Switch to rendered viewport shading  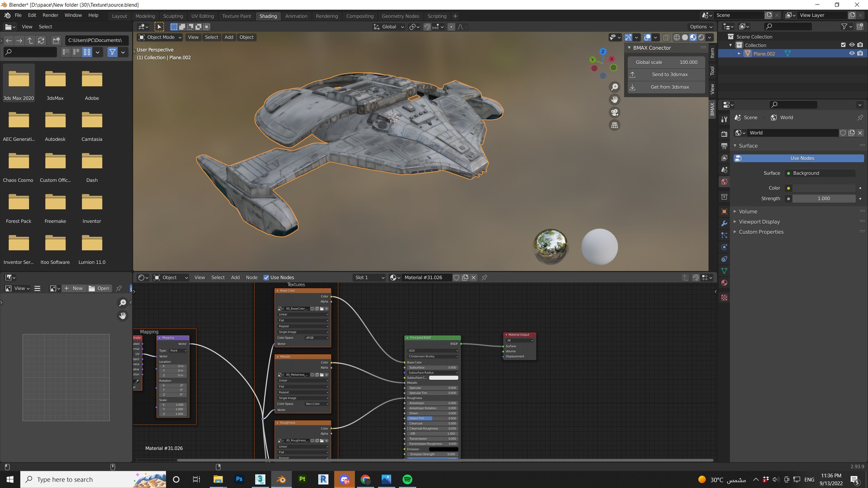click(701, 38)
